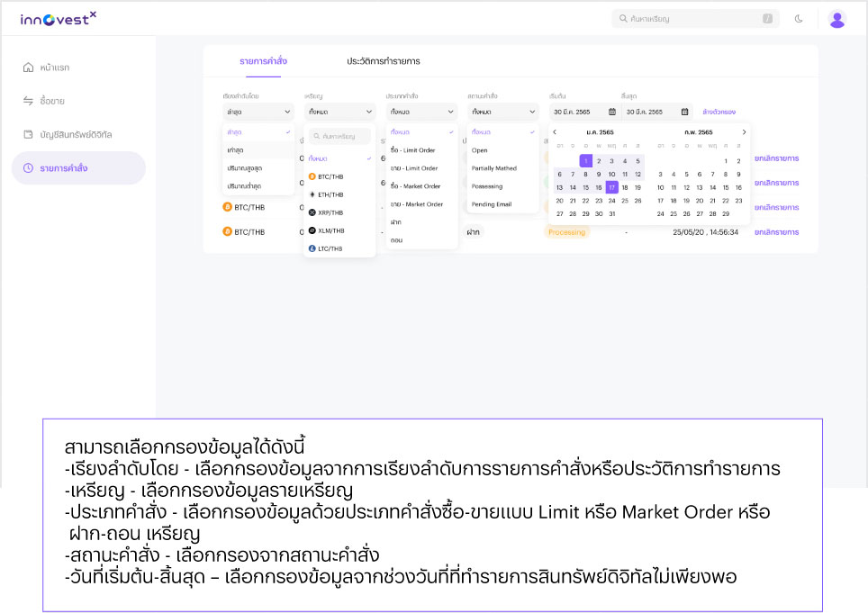Pick day 14 in ก.พ. 2565 calendar
Screen dimensions: 868x613
click(712, 187)
